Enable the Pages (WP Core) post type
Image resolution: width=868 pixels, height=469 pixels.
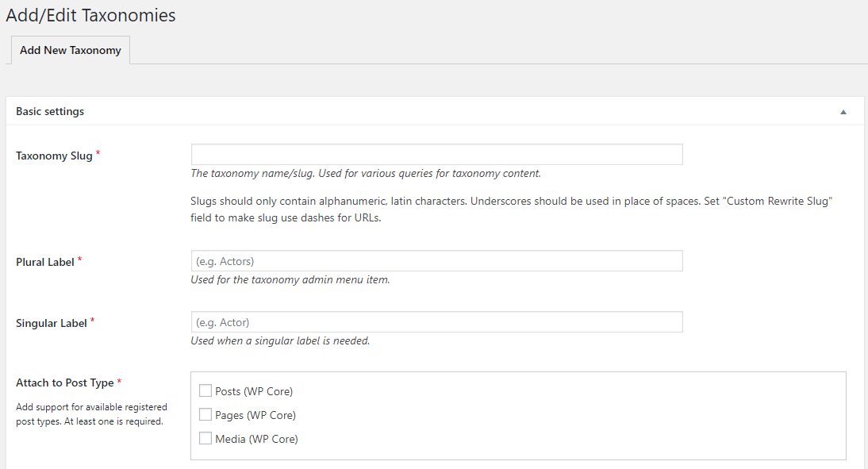[205, 414]
